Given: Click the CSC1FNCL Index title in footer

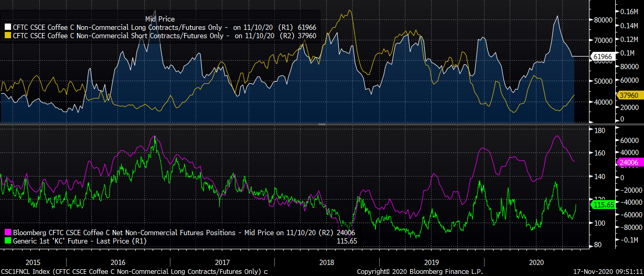Looking at the screenshot, I should pyautogui.click(x=134, y=272).
